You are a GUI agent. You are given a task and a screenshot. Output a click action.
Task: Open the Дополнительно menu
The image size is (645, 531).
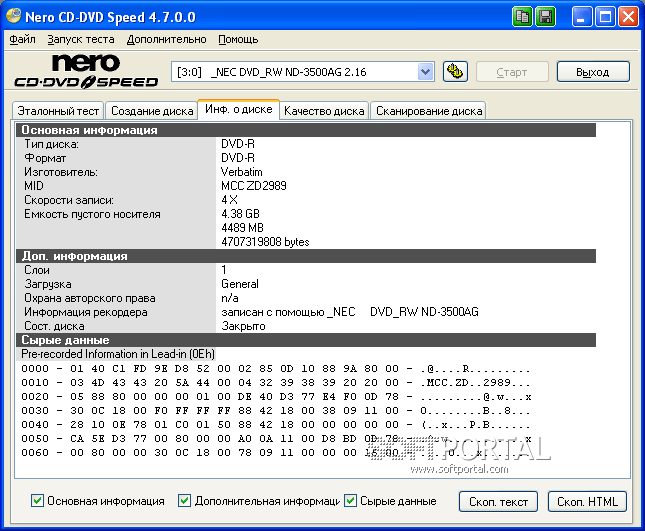point(166,39)
